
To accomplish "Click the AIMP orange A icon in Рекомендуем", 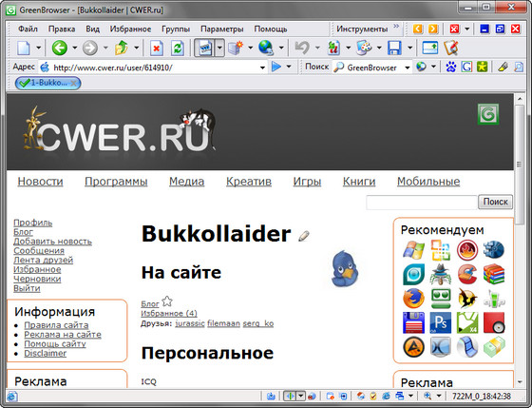I will pos(413,347).
